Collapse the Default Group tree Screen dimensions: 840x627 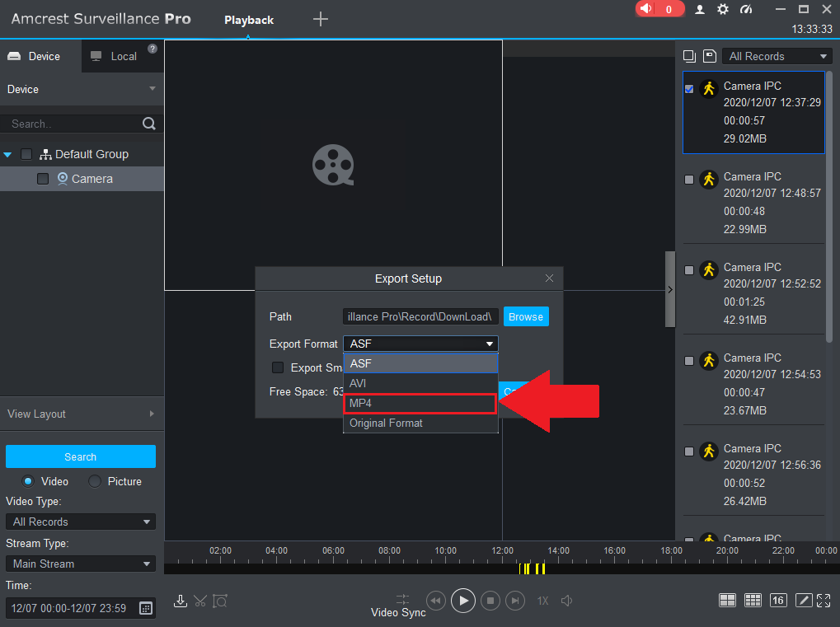[x=7, y=154]
